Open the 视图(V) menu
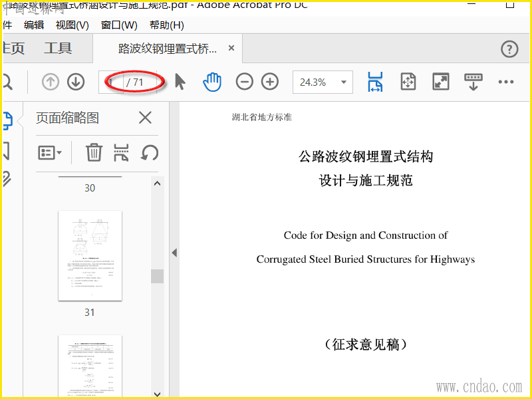532x399 pixels. click(72, 25)
